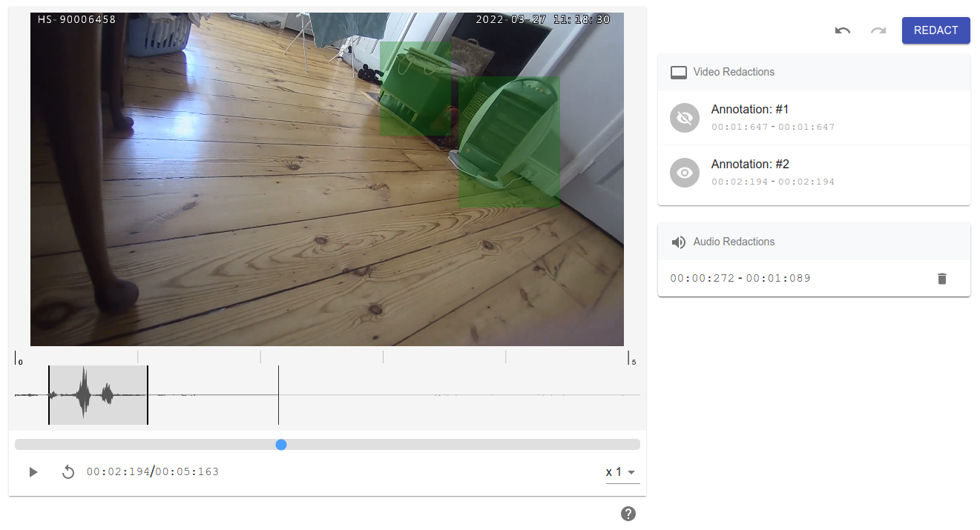This screenshot has height=530, width=980.
Task: Click the current time 00:02:194 display
Action: coord(119,472)
